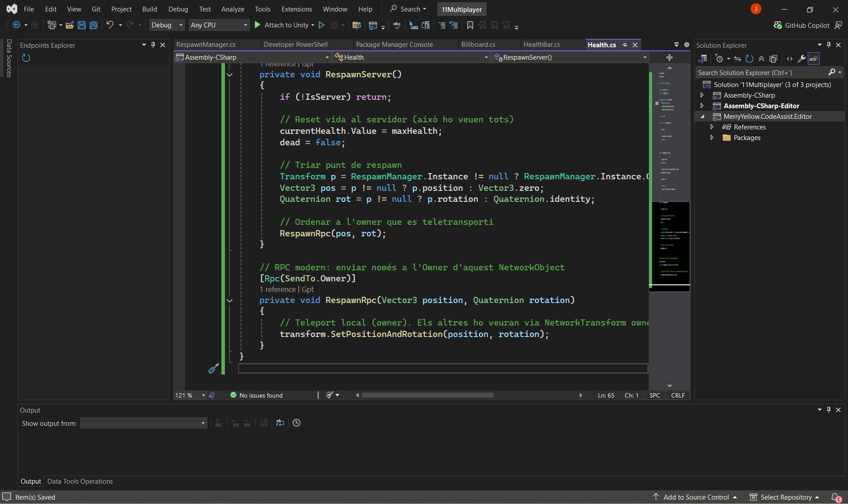The height and width of the screenshot is (504, 848).
Task: Open the GitHub Copilot icon
Action: click(x=778, y=25)
